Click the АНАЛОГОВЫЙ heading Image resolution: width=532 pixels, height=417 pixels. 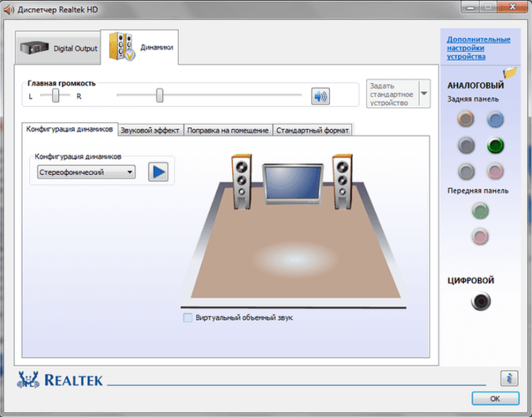click(475, 86)
